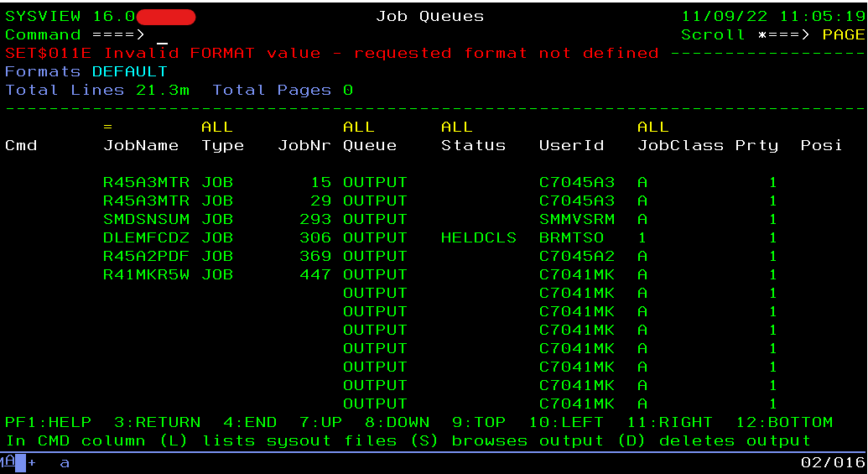
Task: Select the PF1:HELP function key
Action: click(x=48, y=423)
